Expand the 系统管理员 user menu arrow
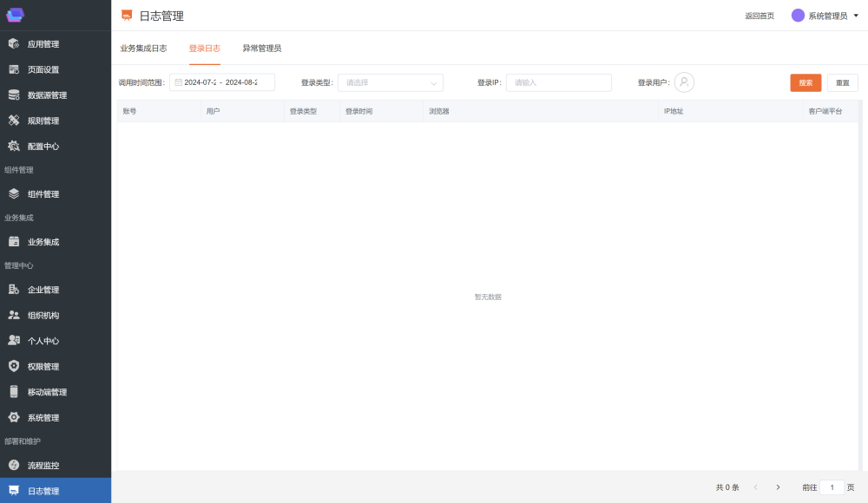Image resolution: width=868 pixels, height=503 pixels. (x=856, y=16)
